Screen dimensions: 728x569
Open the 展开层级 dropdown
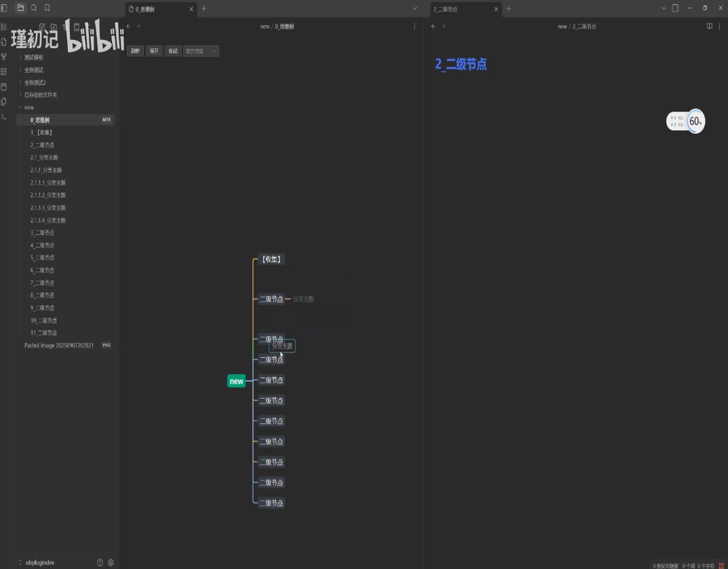pos(202,51)
